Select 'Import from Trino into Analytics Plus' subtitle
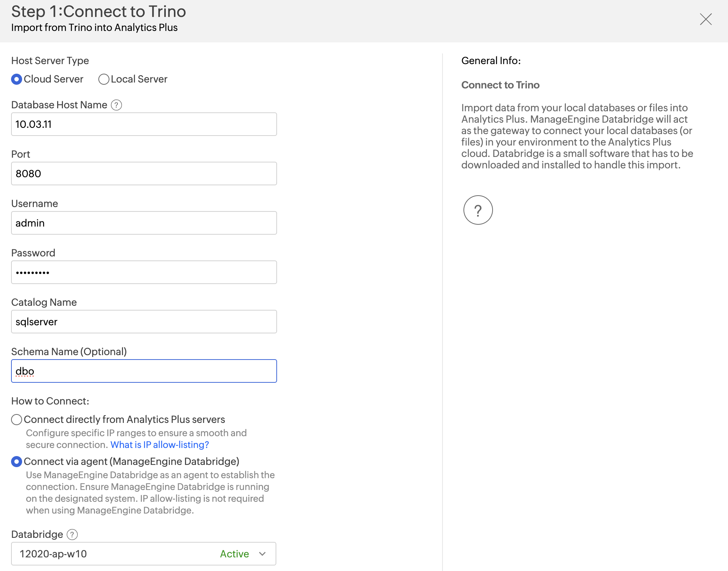728x571 pixels. 94,28
